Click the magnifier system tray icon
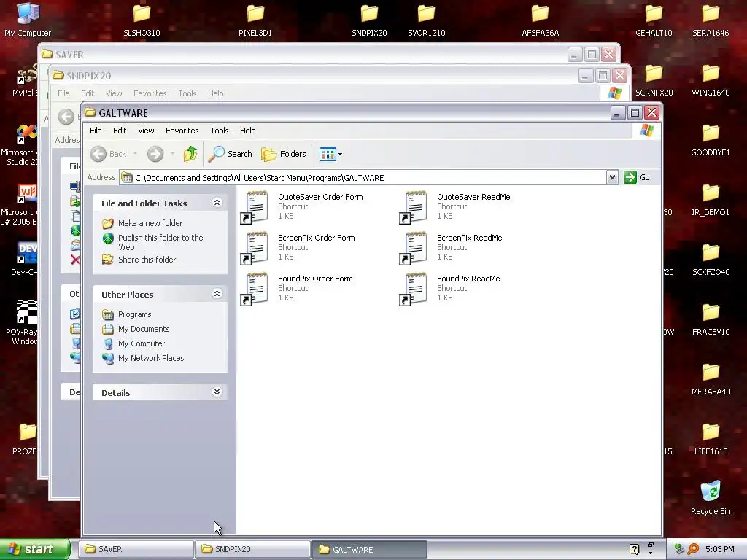Image resolution: width=747 pixels, height=560 pixels. pyautogui.click(x=693, y=549)
